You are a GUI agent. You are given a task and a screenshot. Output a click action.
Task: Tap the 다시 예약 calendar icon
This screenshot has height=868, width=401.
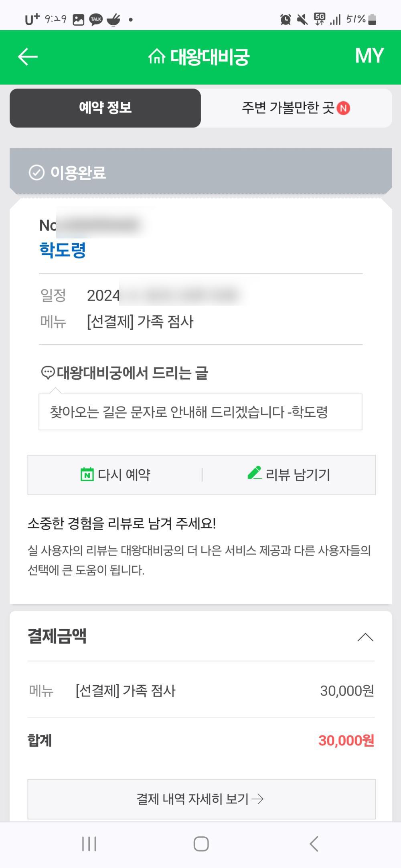coord(87,474)
